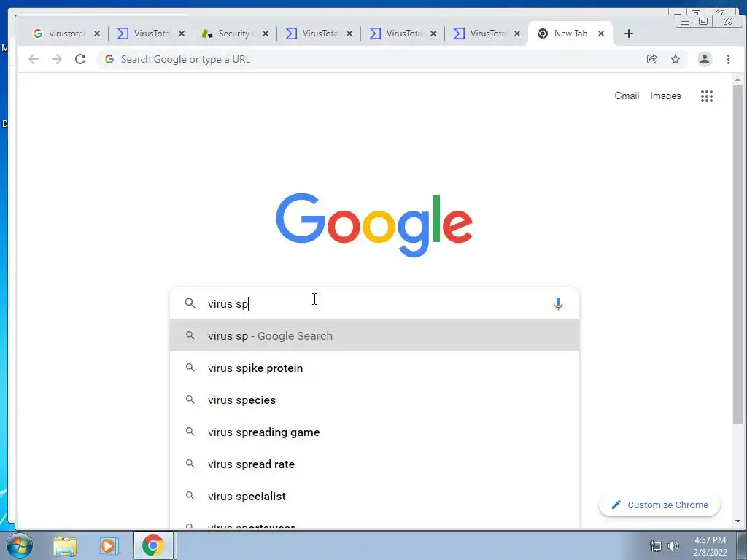Choose 'virus spreading game' suggestion

374,432
